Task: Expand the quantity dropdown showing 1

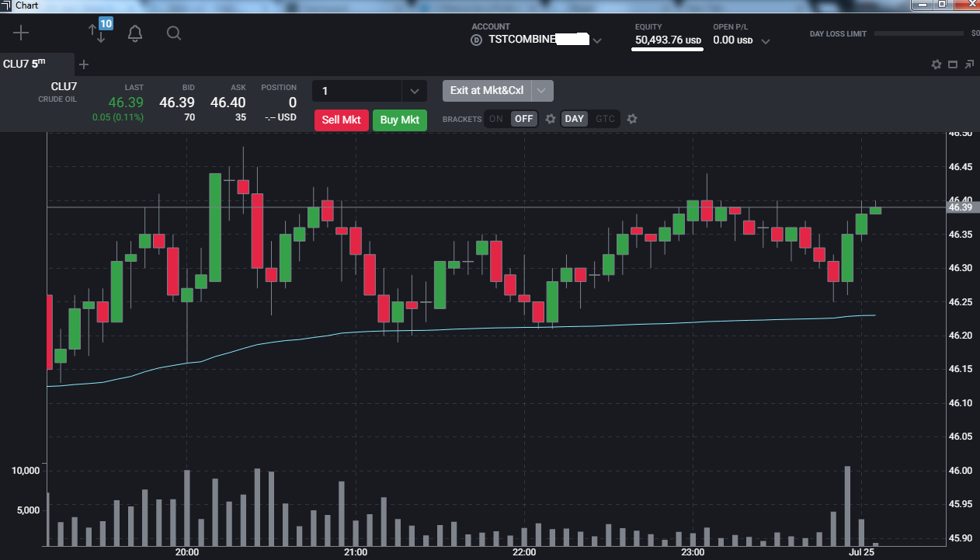Action: coord(414,91)
